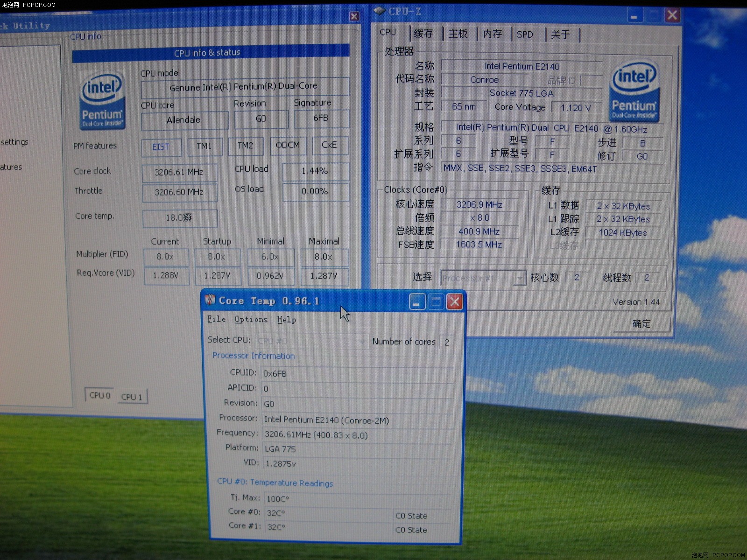The width and height of the screenshot is (747, 560).
Task: Click the Core Voltage value 1.120 V
Action: [577, 108]
